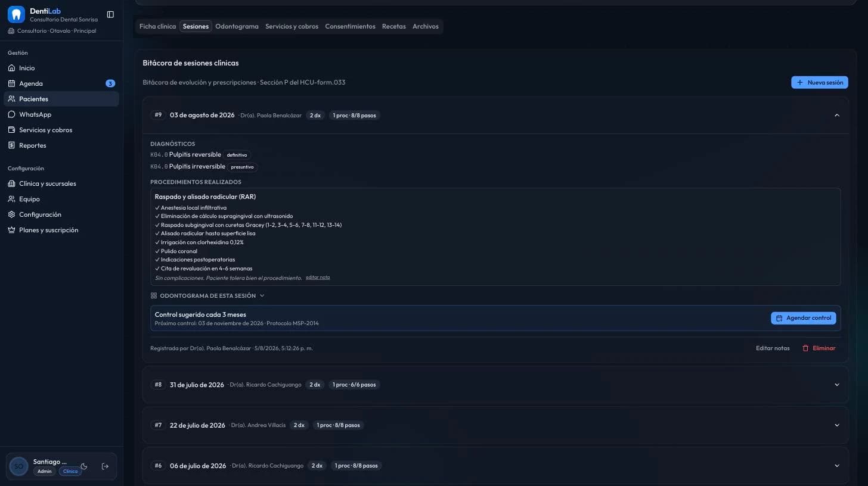The width and height of the screenshot is (868, 486).
Task: Click the Configuración gear icon
Action: [x=11, y=214]
